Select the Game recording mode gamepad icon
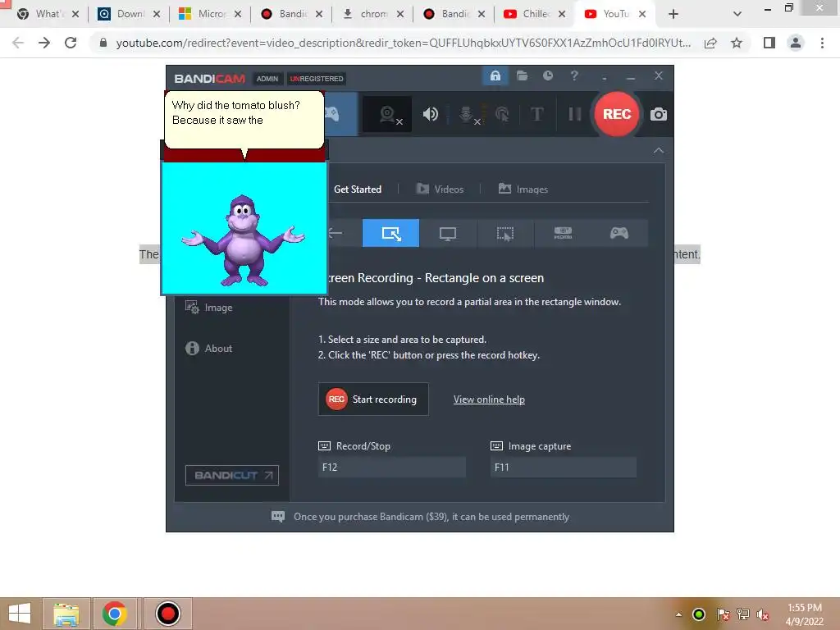This screenshot has width=840, height=630. [619, 233]
